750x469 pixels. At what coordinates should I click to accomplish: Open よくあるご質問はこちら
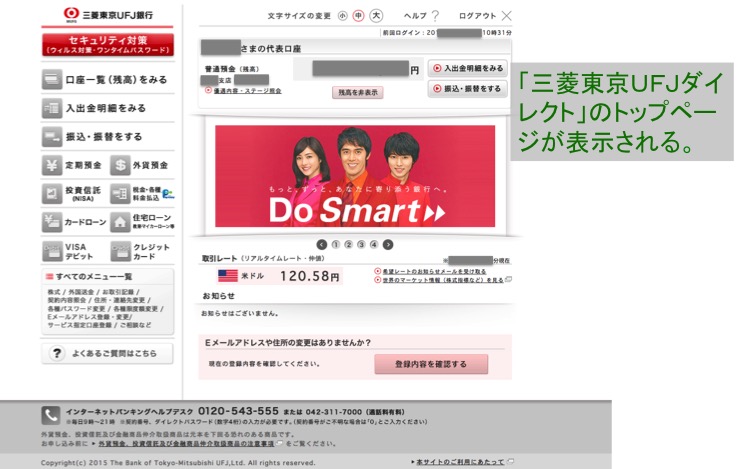108,354
